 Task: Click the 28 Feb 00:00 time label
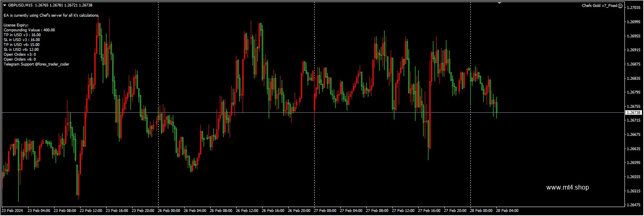coord(481,211)
